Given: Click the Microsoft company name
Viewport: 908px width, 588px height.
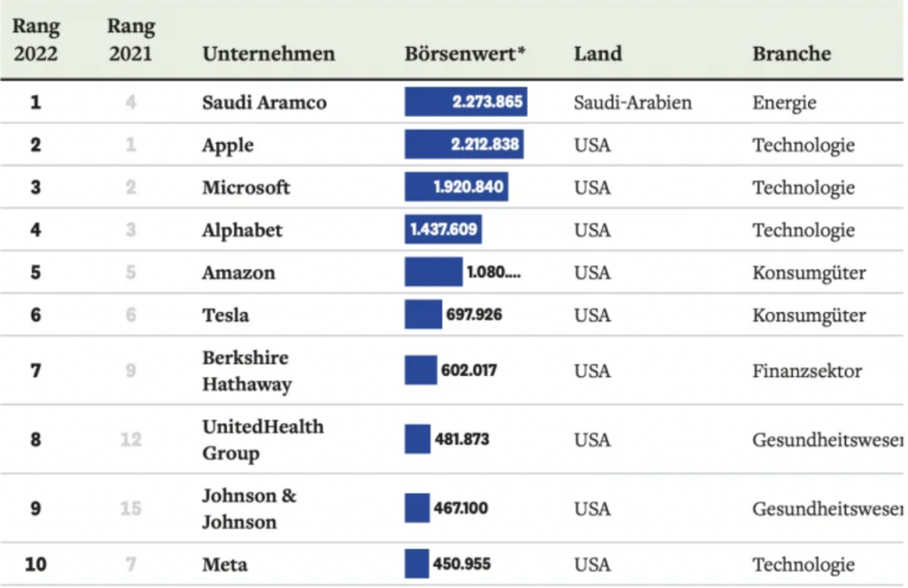Looking at the screenshot, I should click(x=246, y=187).
